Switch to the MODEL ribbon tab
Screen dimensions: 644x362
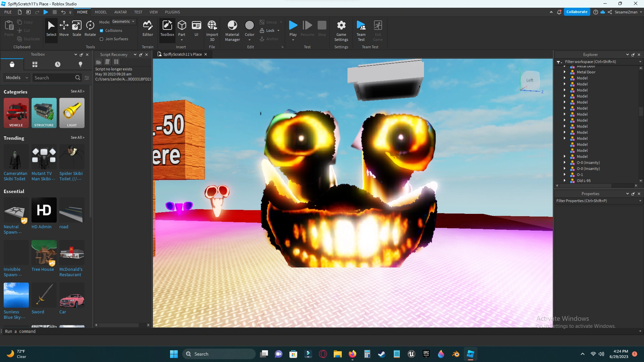(x=101, y=12)
